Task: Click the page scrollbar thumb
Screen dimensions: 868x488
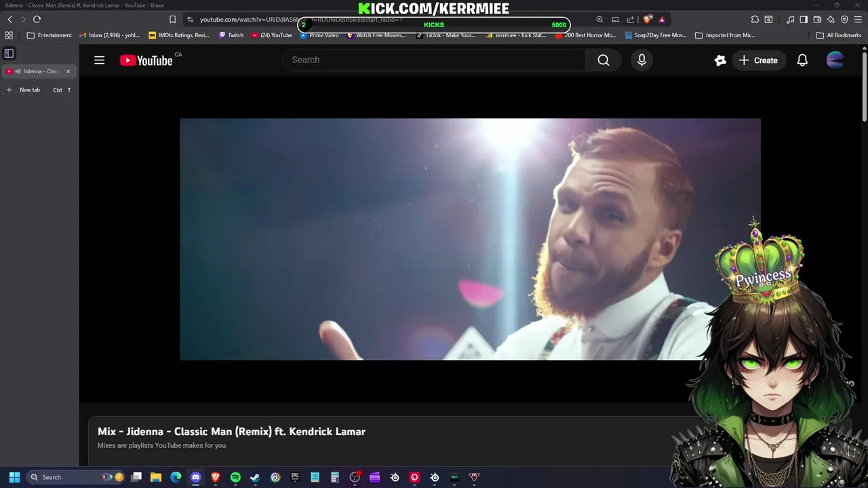Action: click(864, 86)
